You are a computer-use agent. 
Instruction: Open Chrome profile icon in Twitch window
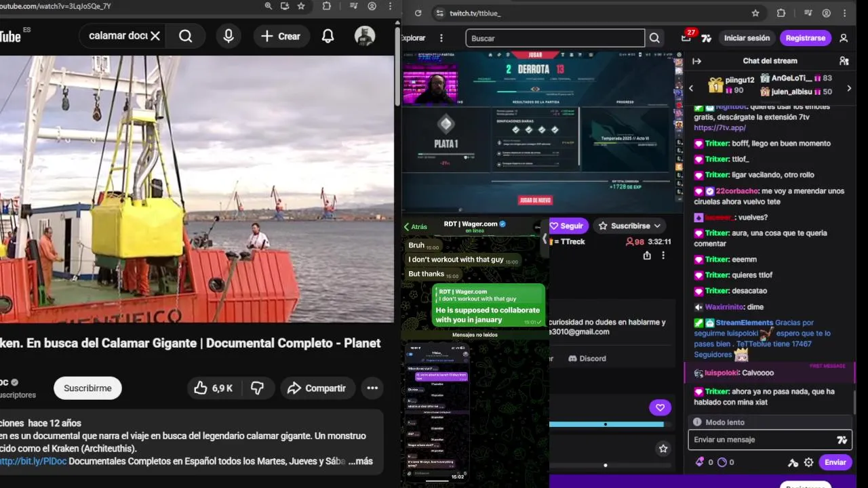[x=826, y=13]
